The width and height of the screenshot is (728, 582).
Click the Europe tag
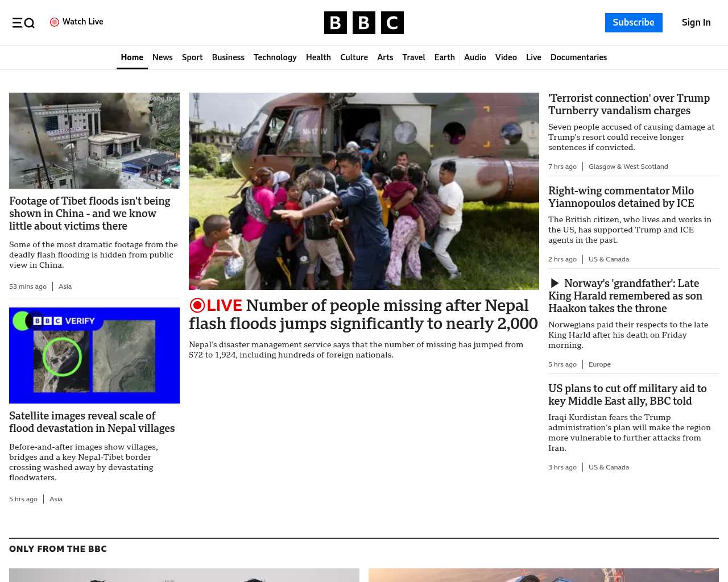coord(599,364)
